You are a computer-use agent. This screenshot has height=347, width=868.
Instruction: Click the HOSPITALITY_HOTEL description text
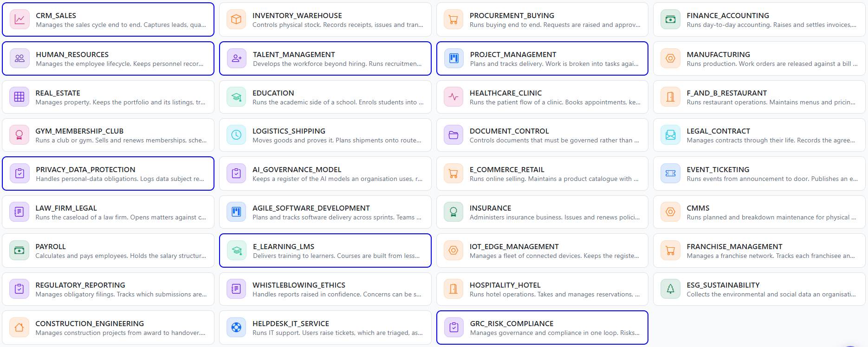point(555,294)
